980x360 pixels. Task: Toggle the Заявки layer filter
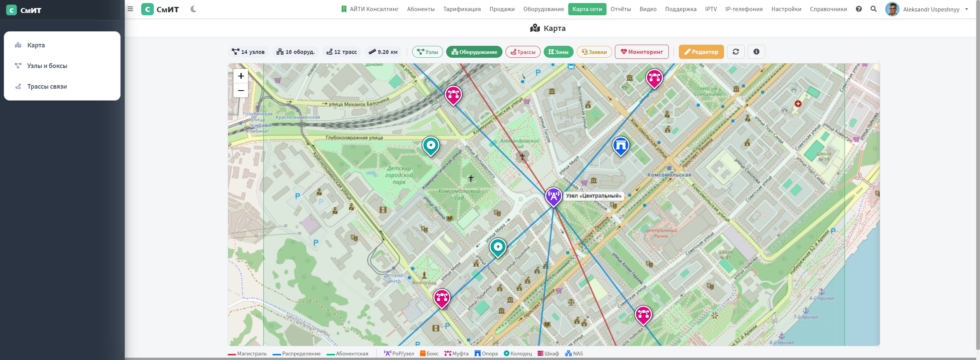pyautogui.click(x=594, y=52)
